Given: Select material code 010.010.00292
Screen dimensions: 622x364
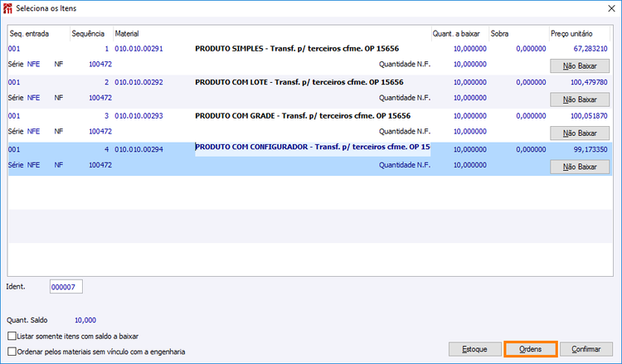Looking at the screenshot, I should 138,82.
